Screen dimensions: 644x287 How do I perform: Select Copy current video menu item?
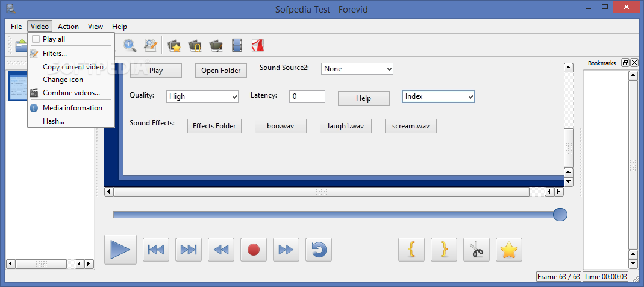tap(71, 66)
